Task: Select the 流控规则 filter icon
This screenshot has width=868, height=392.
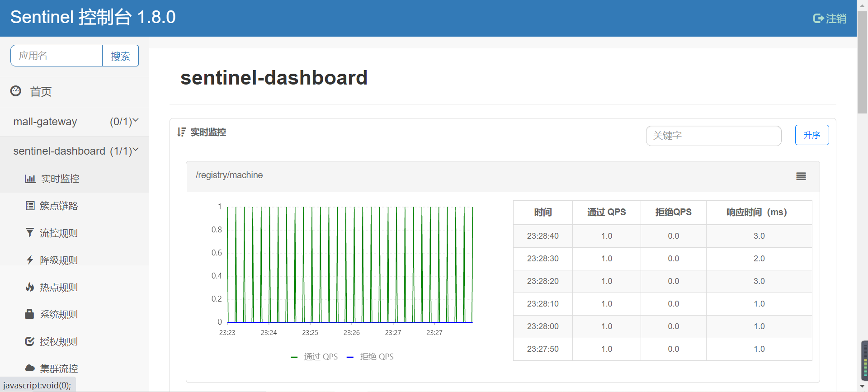Action: pos(29,232)
